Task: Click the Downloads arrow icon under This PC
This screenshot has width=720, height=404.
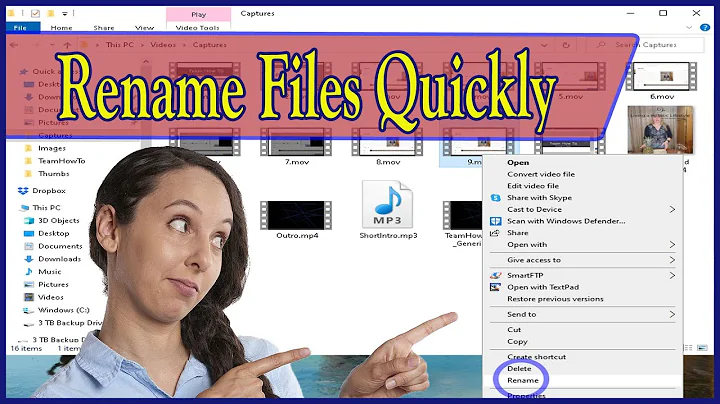Action: tap(28, 259)
